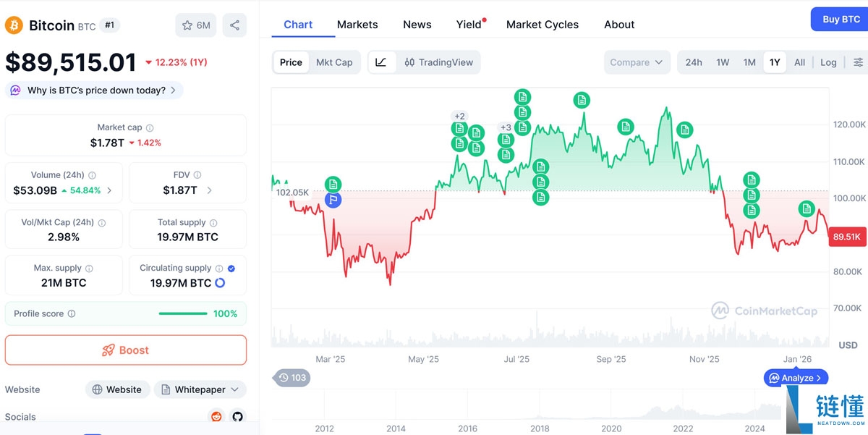
Task: Switch to the Markets tab
Action: click(357, 25)
